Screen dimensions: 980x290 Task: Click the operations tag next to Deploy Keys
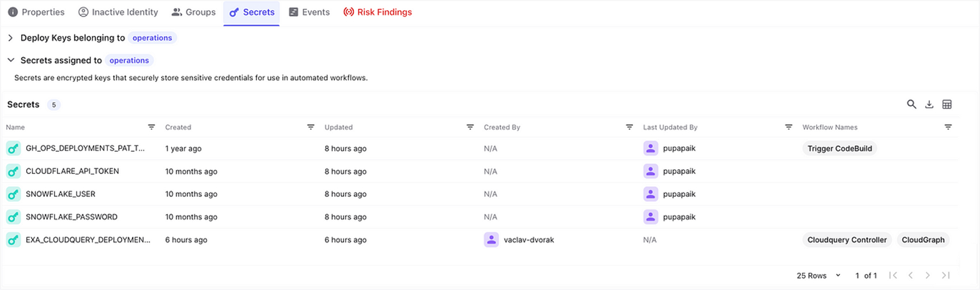coord(152,38)
